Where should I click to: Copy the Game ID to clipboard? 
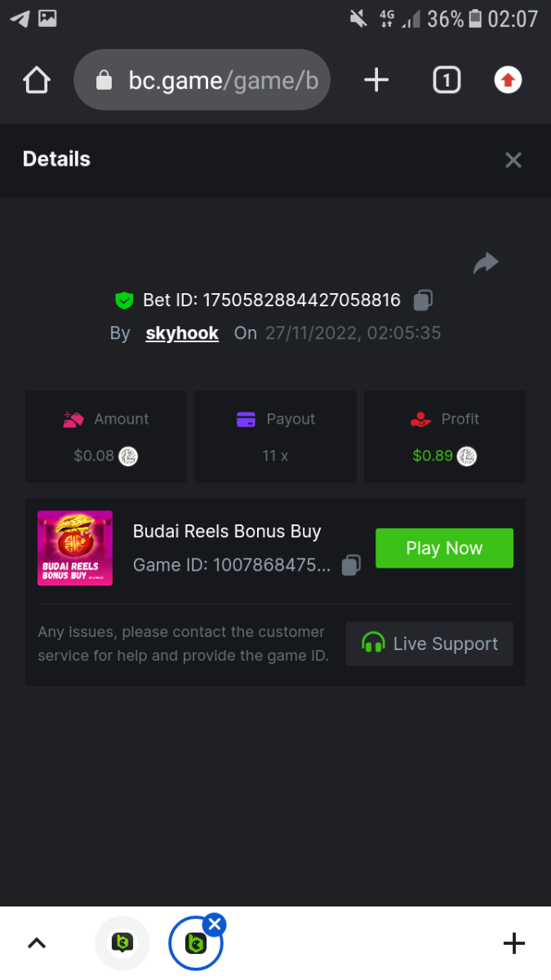351,565
